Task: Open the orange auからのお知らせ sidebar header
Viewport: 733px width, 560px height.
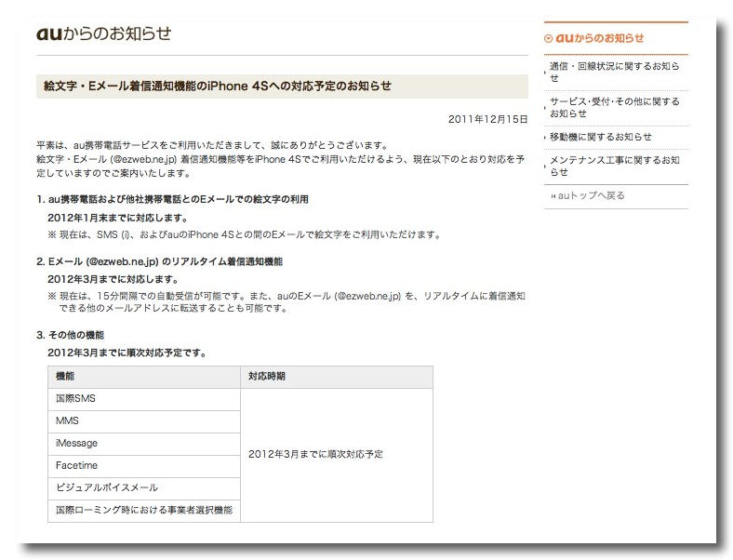Action: [x=599, y=38]
